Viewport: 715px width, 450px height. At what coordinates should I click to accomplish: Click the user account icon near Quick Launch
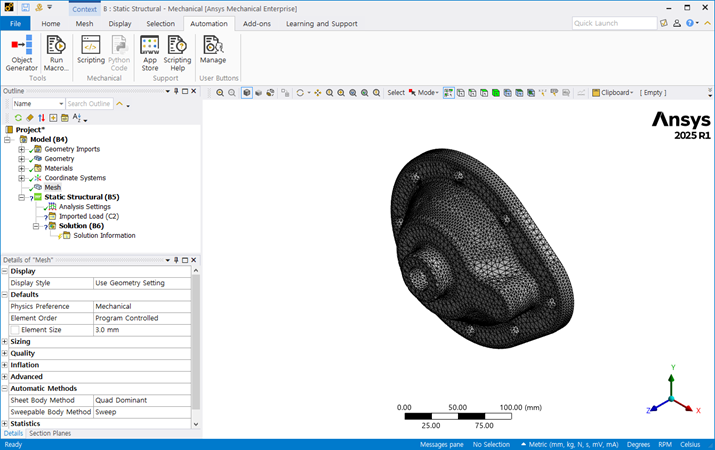tap(677, 23)
